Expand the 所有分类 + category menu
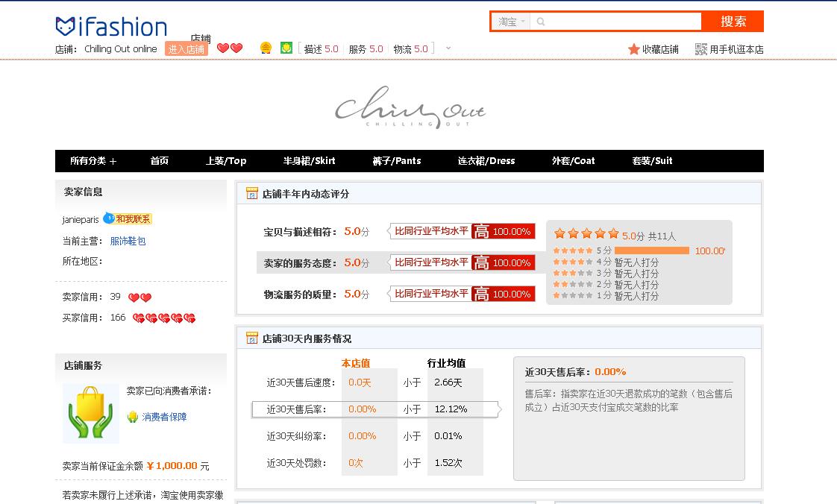Screen dimensions: 837x504 (x=93, y=160)
